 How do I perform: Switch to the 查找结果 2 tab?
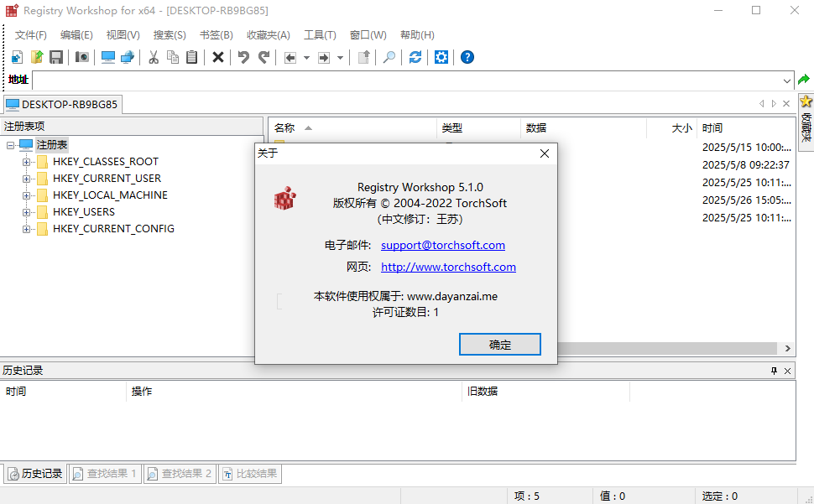point(180,474)
